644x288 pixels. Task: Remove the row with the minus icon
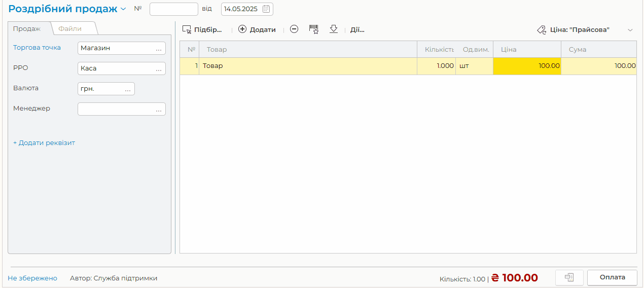[x=294, y=29]
